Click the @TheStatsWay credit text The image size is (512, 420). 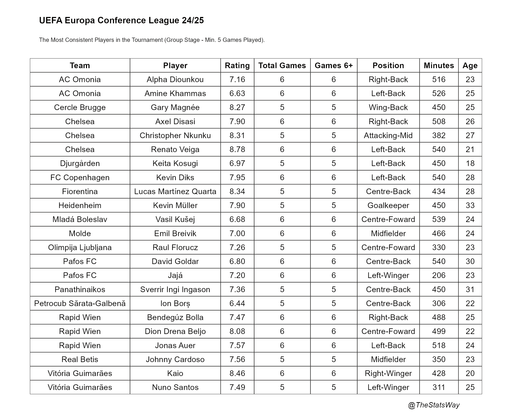tap(434, 405)
